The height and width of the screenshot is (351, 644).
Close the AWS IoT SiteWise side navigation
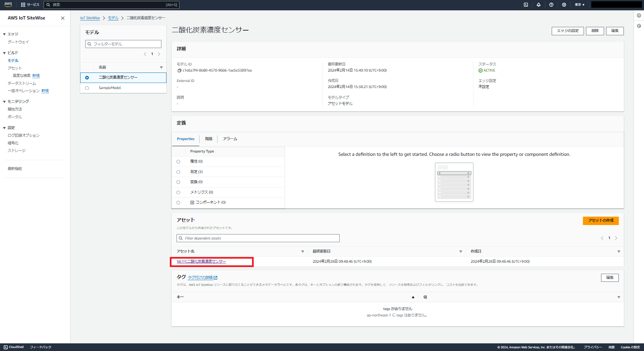[x=63, y=18]
